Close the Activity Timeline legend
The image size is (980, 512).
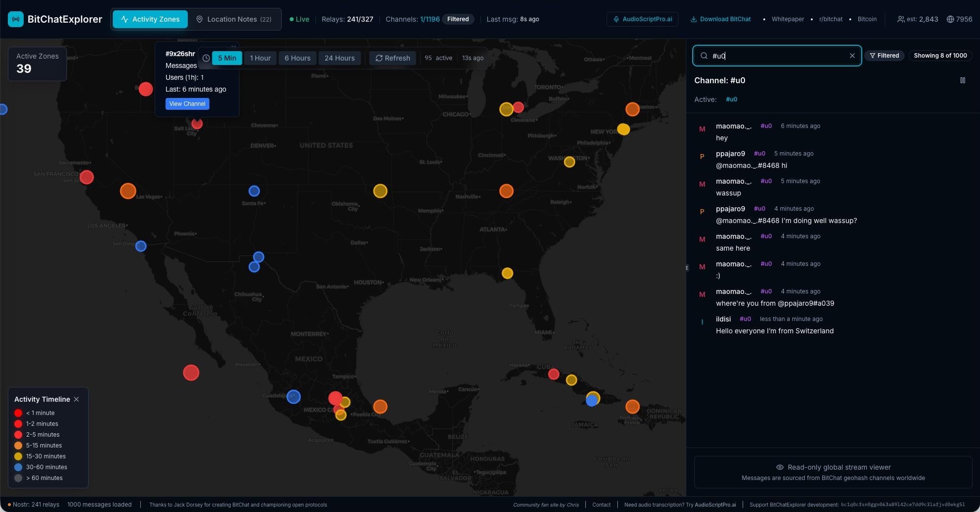pyautogui.click(x=76, y=399)
